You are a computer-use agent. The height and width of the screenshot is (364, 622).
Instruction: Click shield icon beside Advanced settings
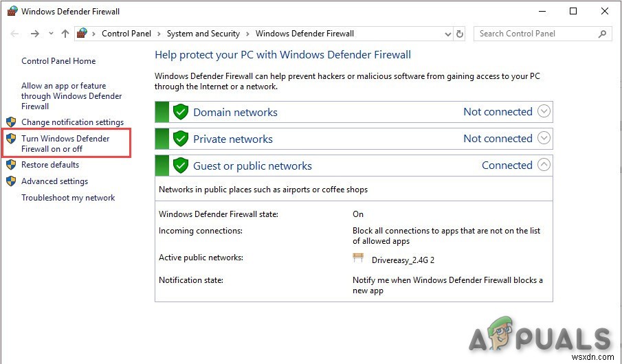click(11, 181)
